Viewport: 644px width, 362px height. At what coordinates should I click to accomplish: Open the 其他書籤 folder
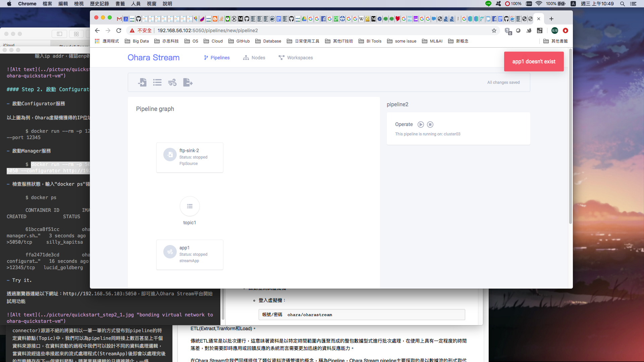[x=556, y=41]
